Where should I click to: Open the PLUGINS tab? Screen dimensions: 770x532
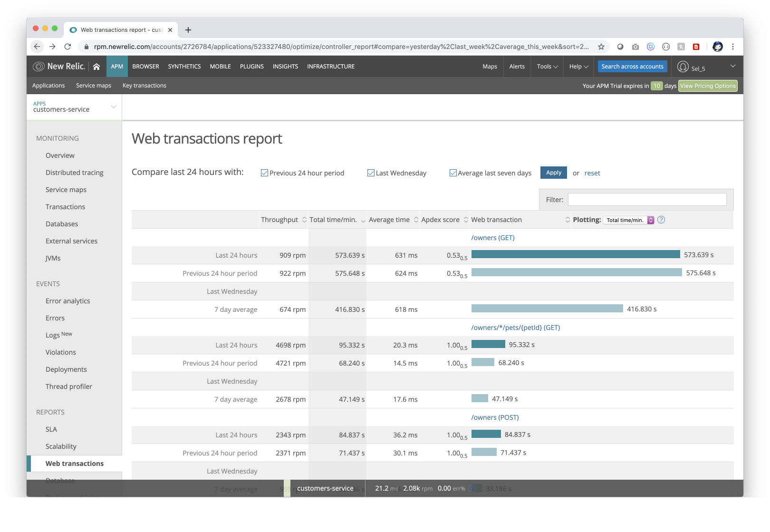(252, 67)
